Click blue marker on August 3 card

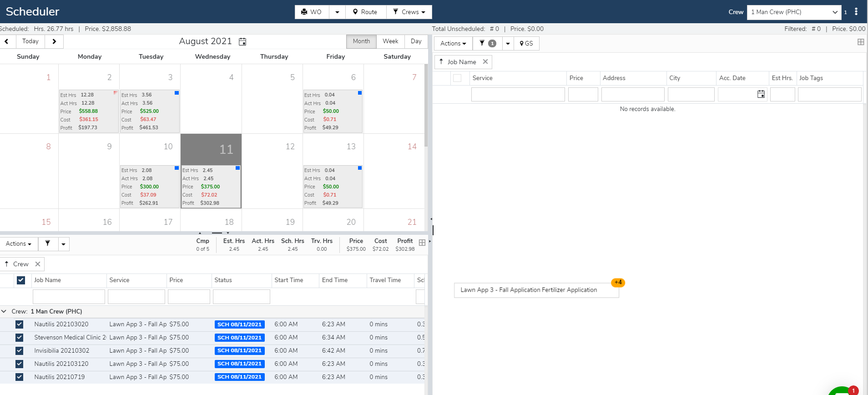click(x=177, y=93)
